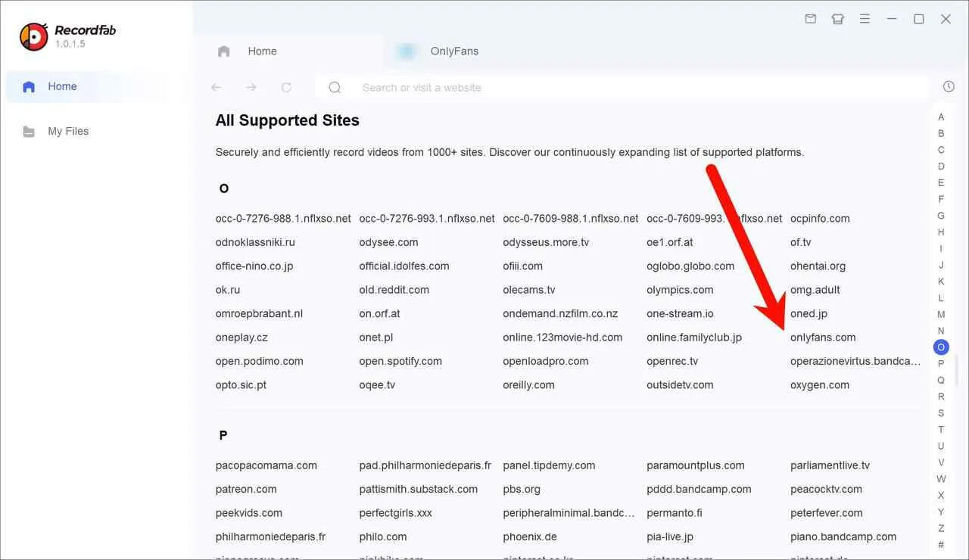Screen dimensions: 969x560
Task: Open the shopping cart icon in title bar
Action: pyautogui.click(x=837, y=18)
